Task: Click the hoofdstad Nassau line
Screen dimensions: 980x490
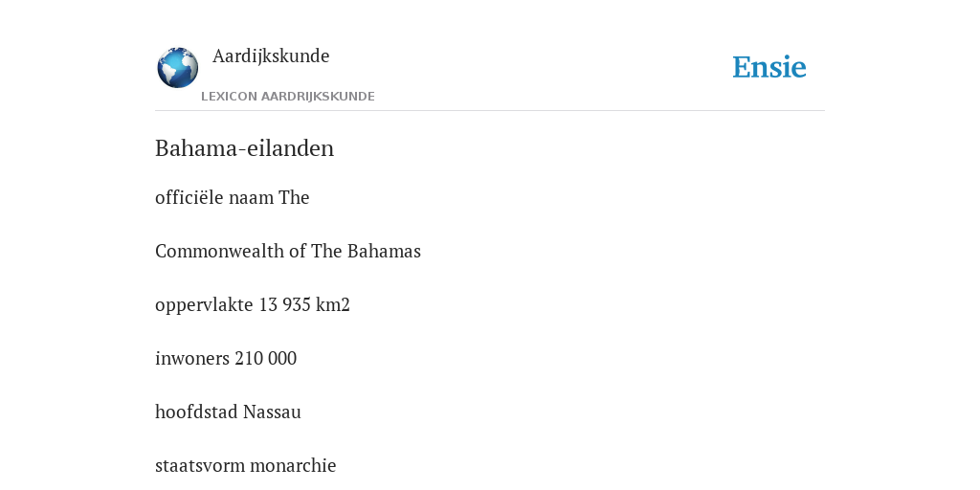Action: click(228, 412)
